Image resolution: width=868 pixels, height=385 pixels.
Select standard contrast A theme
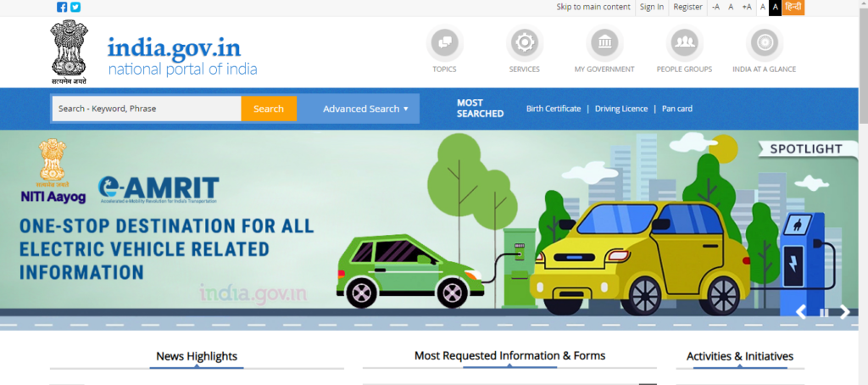[x=763, y=7]
